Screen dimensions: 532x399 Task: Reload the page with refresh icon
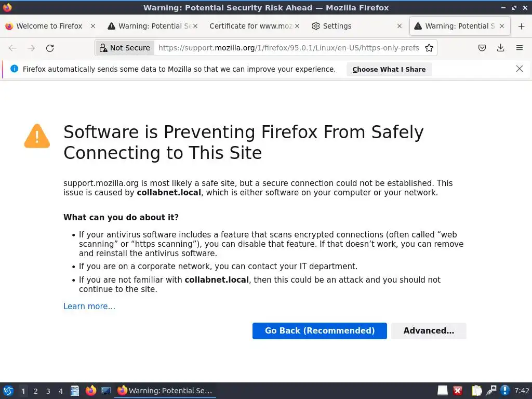click(50, 48)
